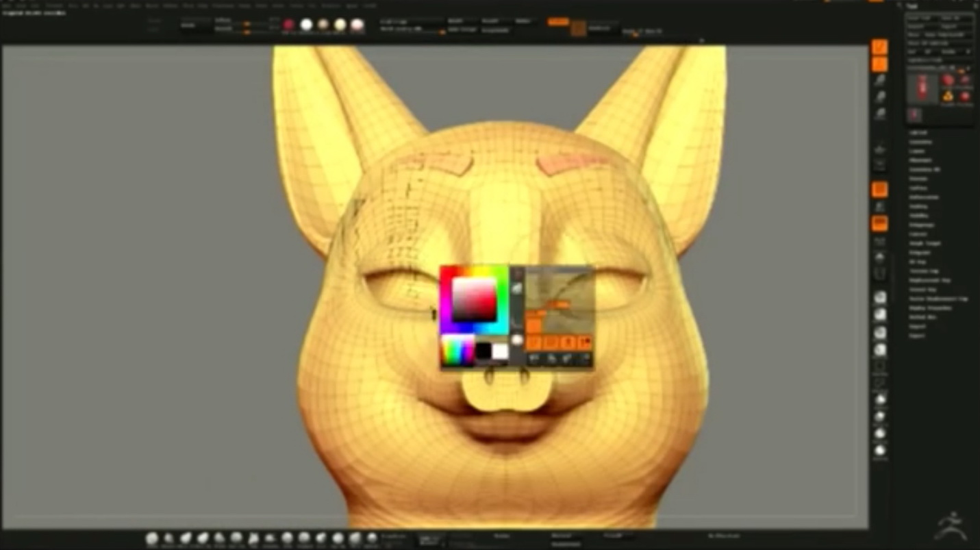This screenshot has width=980, height=550.
Task: Toggle the third orange icon on the right shelf
Action: 879,190
